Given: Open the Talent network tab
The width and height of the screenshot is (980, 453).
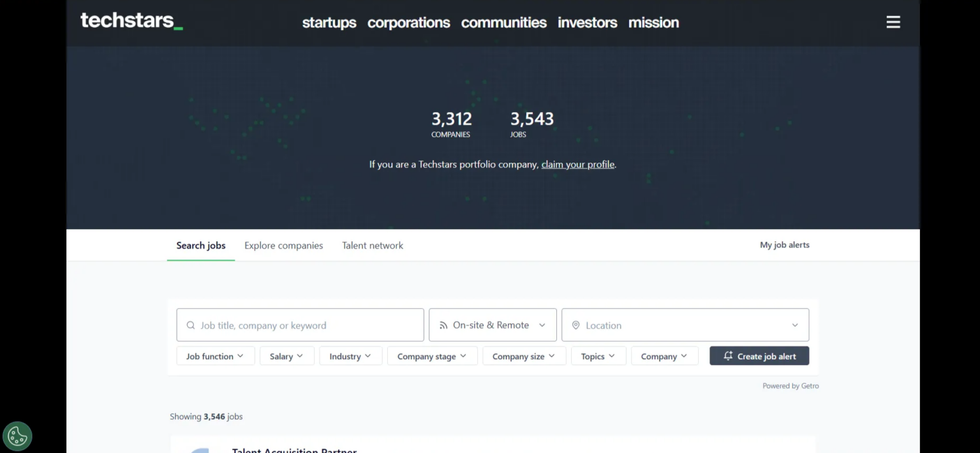Looking at the screenshot, I should pyautogui.click(x=373, y=245).
